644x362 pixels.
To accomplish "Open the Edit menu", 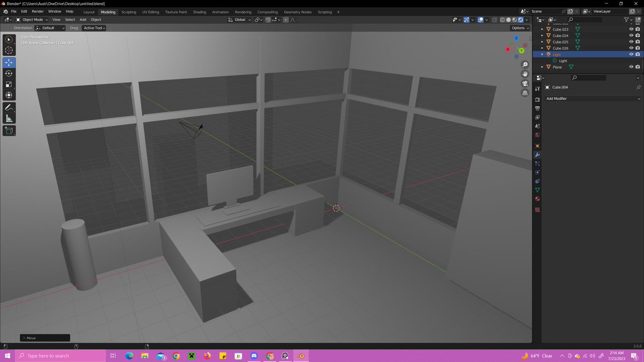I will [24, 11].
